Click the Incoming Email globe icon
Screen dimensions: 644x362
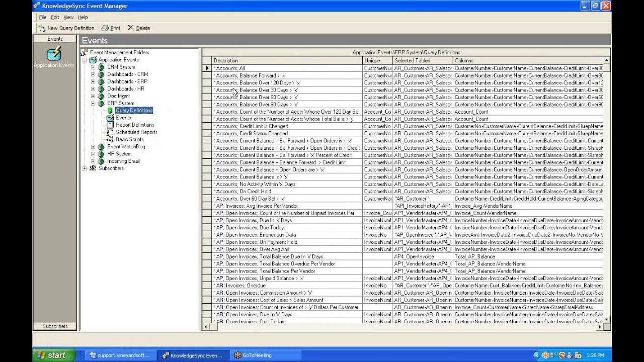[x=101, y=161]
